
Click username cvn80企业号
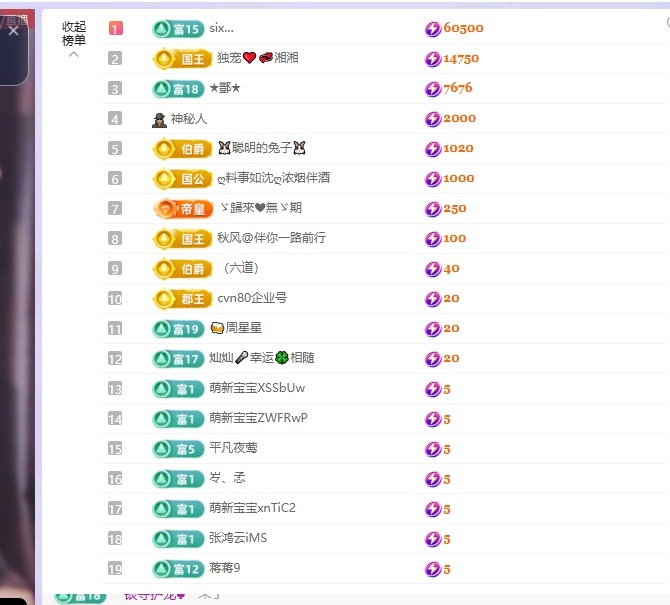click(x=252, y=298)
